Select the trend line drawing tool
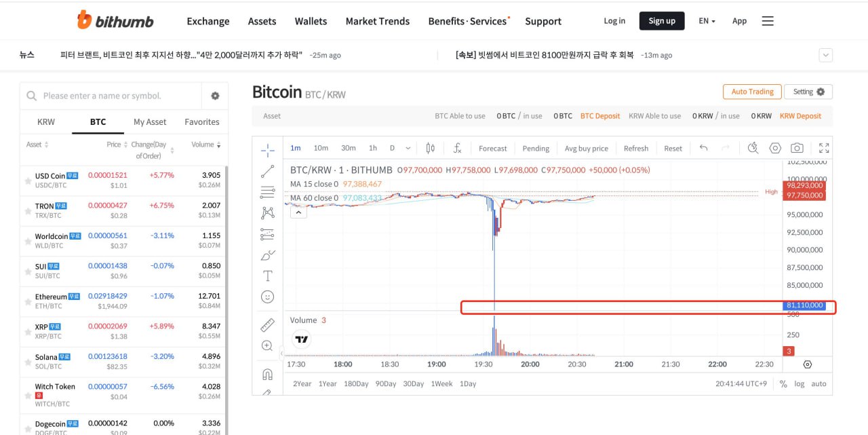Viewport: 868px width, 435px height. 267,171
